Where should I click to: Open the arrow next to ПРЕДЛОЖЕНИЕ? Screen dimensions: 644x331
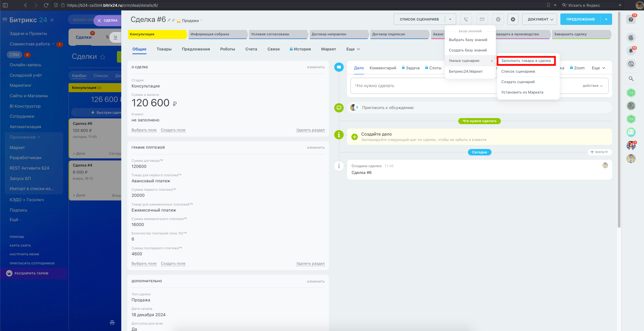pos(606,19)
